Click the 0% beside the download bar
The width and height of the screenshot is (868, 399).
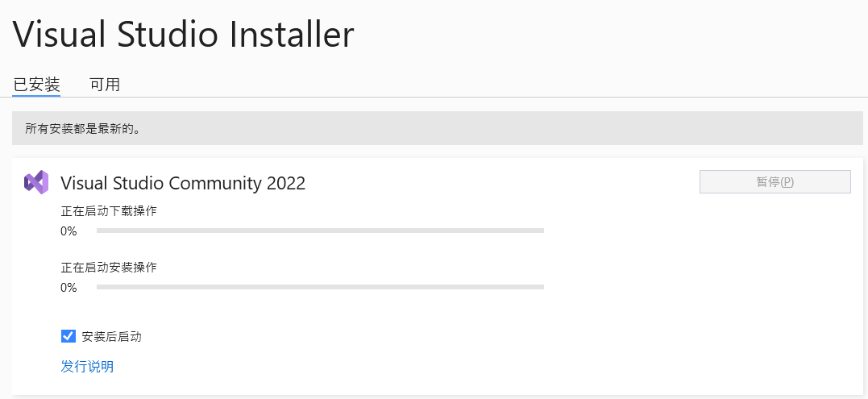pos(69,231)
